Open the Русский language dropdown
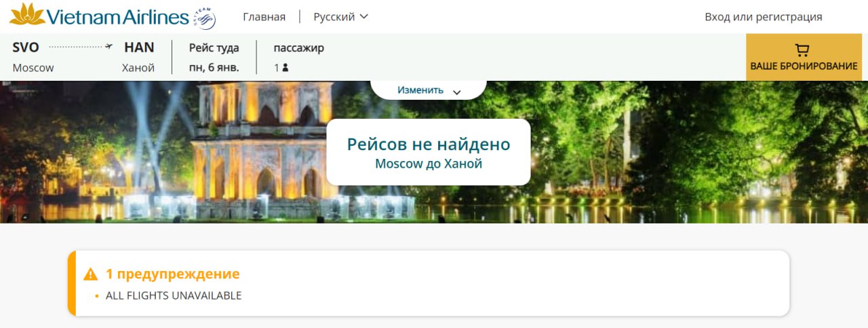 coord(334,17)
